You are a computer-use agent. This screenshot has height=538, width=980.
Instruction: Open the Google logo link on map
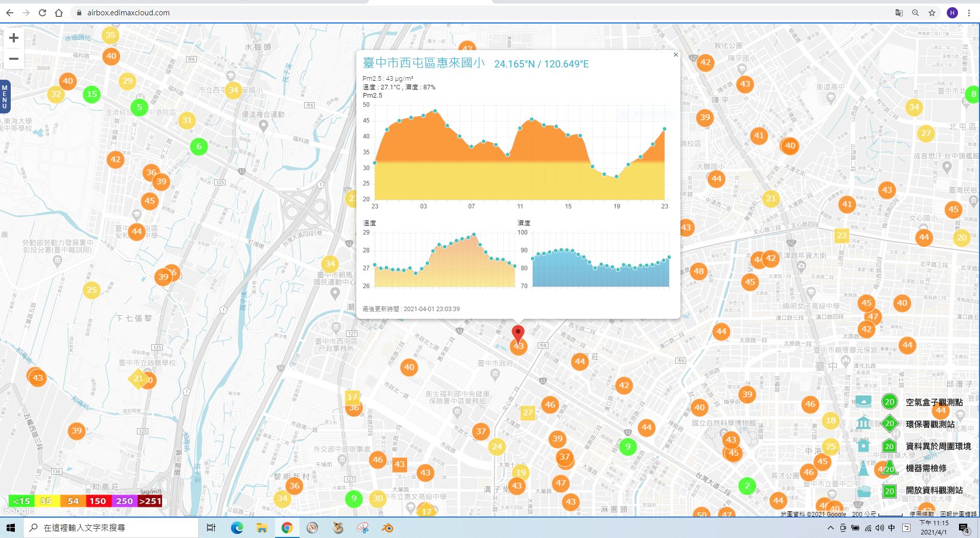[x=17, y=510]
